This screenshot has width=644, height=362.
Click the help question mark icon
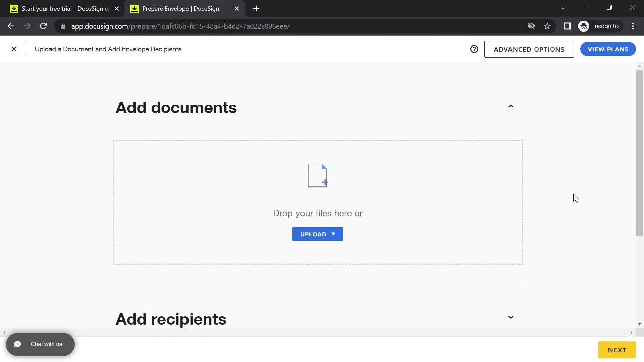click(474, 49)
